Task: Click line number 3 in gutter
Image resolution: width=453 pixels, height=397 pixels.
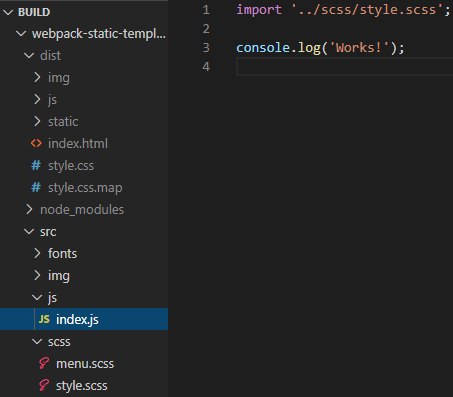Action: [206, 48]
